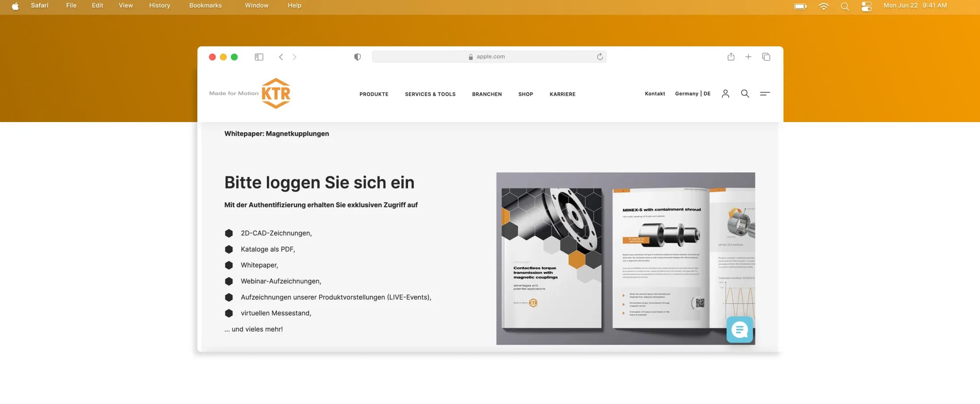Open the website search magnifier
Image resolution: width=980 pixels, height=404 pixels.
coord(745,94)
